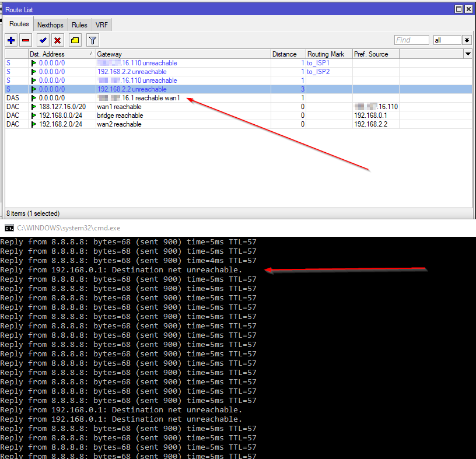Open the column chooser dropdown arrow
This screenshot has height=459, width=476.
point(468,54)
